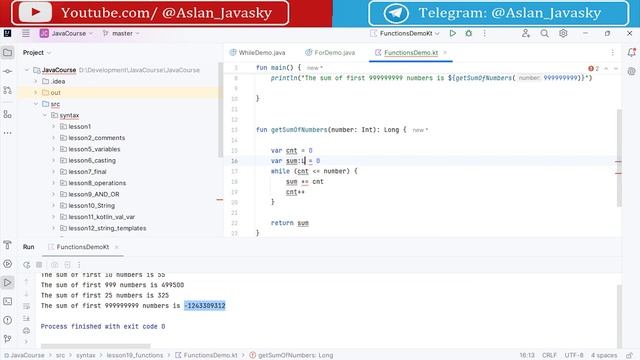Click the Run console horizontal scrollbar
This screenshot has width=640, height=360.
[x=96, y=346]
